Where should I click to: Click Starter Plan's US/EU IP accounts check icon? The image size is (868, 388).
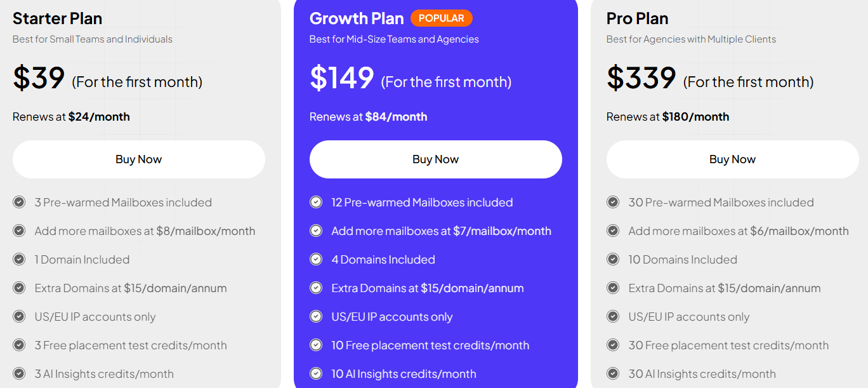tap(19, 316)
